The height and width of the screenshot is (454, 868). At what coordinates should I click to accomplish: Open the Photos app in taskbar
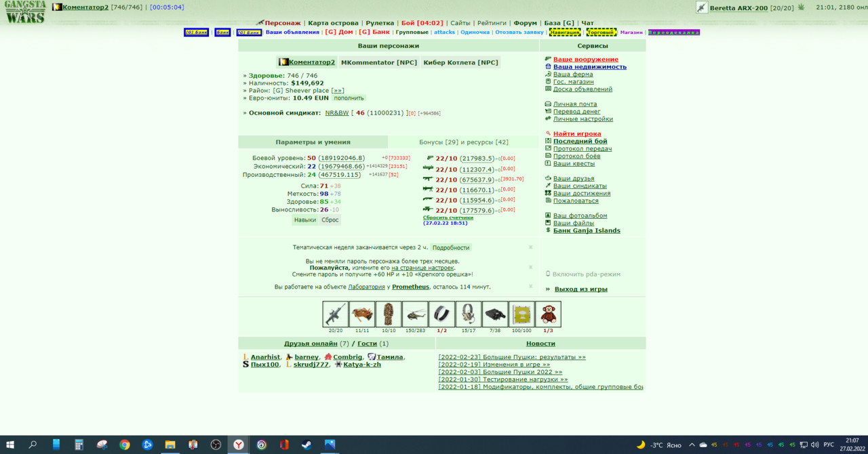330,445
